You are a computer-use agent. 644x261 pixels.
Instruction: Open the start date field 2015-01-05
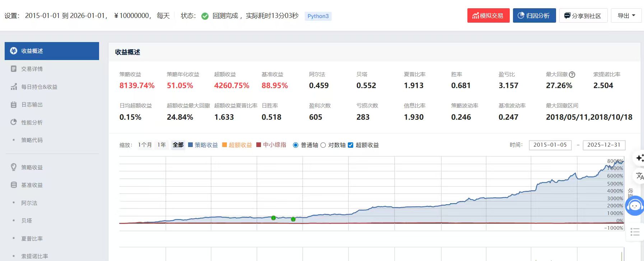(550, 145)
